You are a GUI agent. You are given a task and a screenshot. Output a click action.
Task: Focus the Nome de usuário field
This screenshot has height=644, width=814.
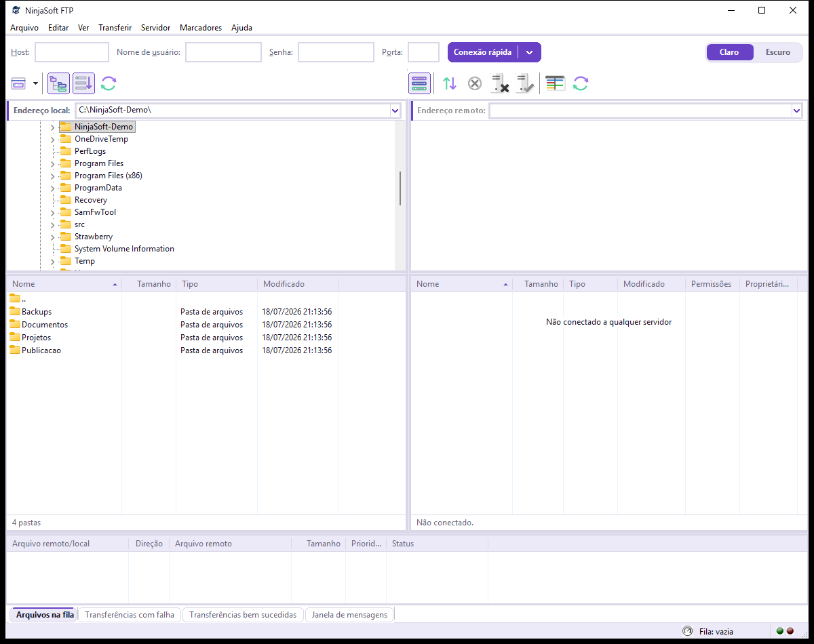point(223,52)
